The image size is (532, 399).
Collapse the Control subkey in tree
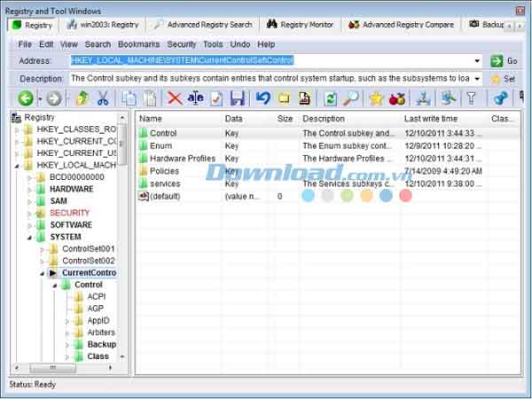(x=55, y=286)
